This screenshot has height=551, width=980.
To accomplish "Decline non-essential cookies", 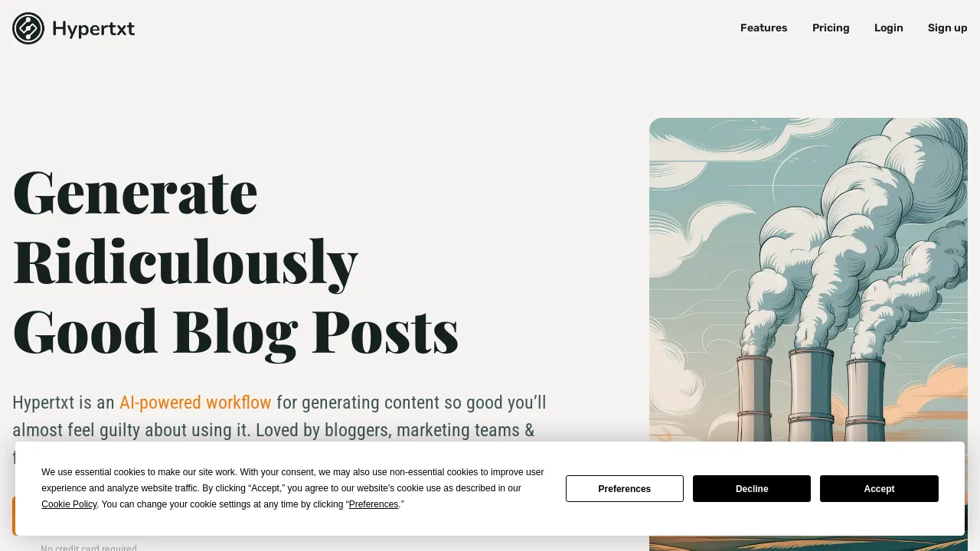I will pos(752,488).
